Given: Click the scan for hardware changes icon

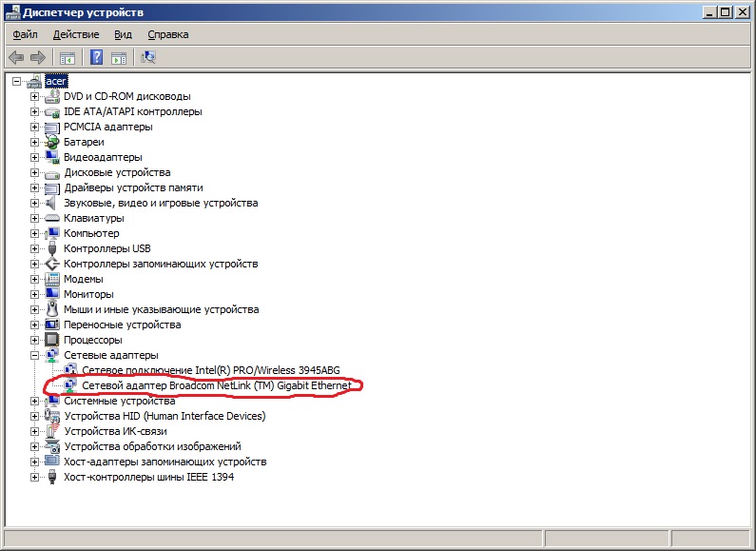Looking at the screenshot, I should click(147, 57).
